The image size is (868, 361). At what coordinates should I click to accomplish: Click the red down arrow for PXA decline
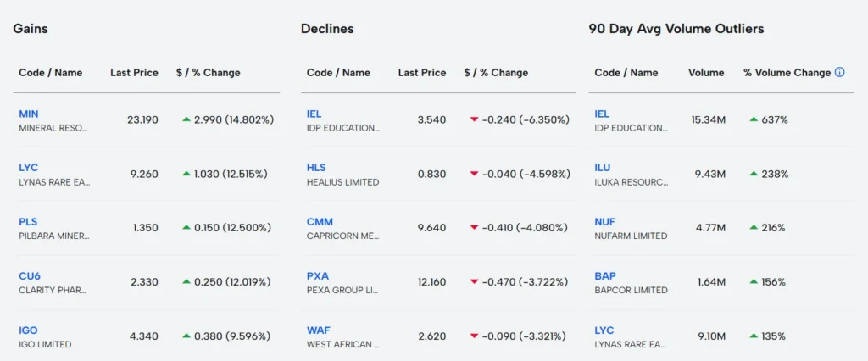(x=475, y=282)
